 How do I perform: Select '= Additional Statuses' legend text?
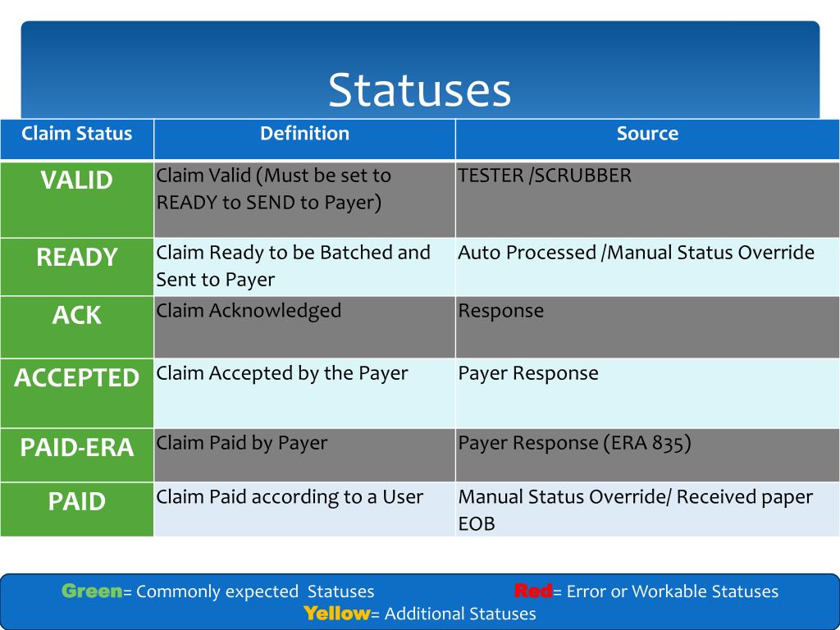(453, 614)
